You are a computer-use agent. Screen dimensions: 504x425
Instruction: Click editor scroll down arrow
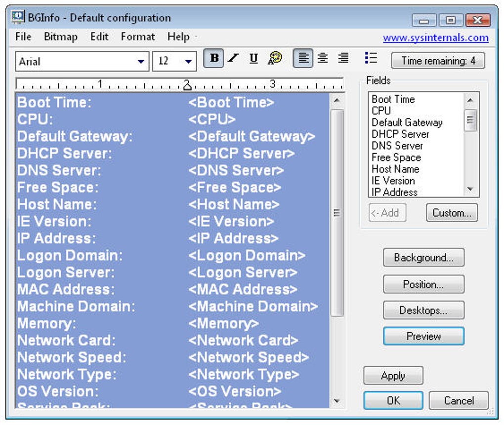point(336,401)
